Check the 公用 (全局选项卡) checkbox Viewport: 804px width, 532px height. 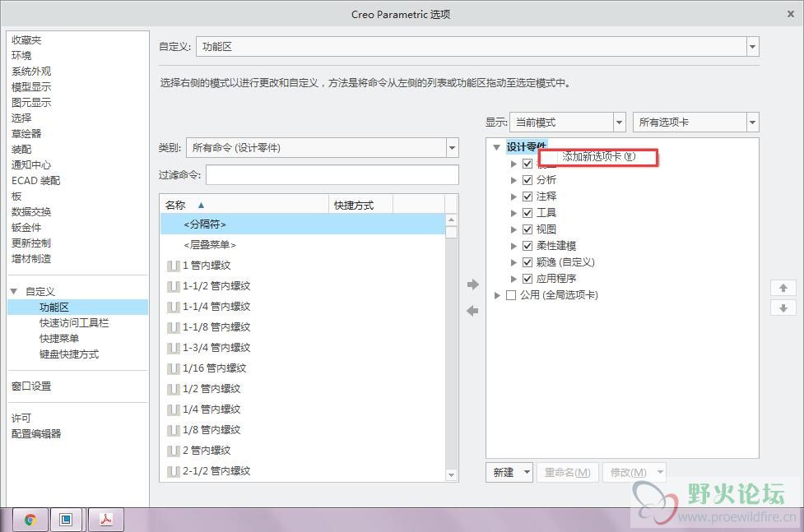511,294
